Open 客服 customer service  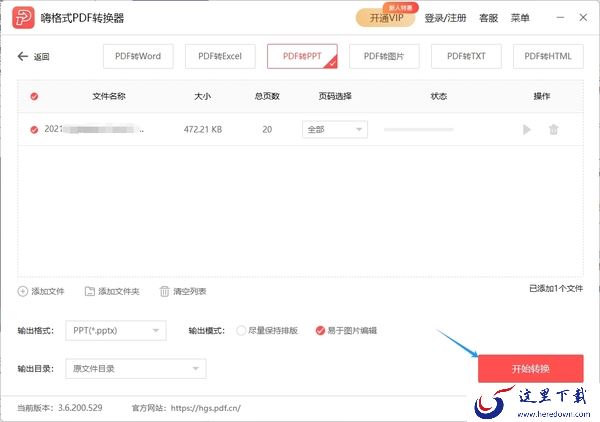489,18
